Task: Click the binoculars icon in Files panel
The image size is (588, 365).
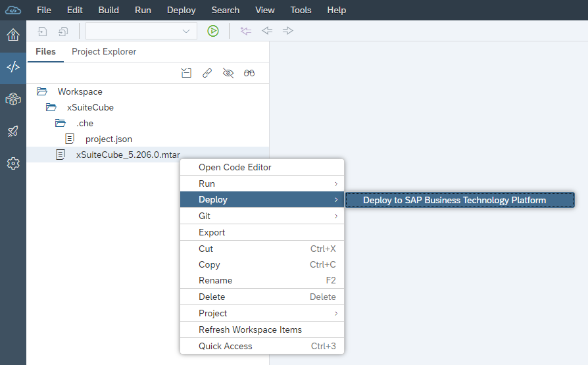Action: (x=249, y=73)
